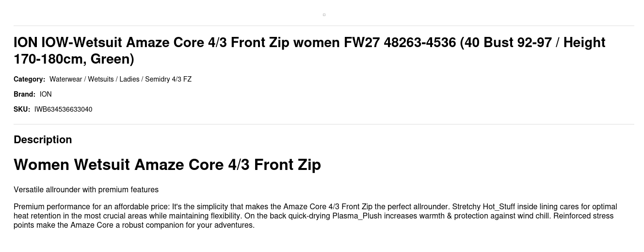Click the ION IOW-Wetsuit product title
644x252 pixels.
click(309, 50)
